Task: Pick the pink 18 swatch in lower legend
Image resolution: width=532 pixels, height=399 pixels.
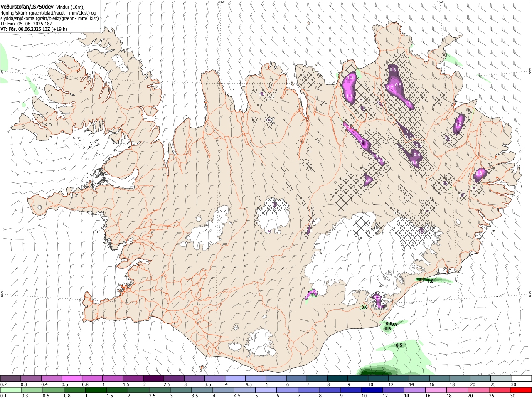Action: tap(457, 390)
